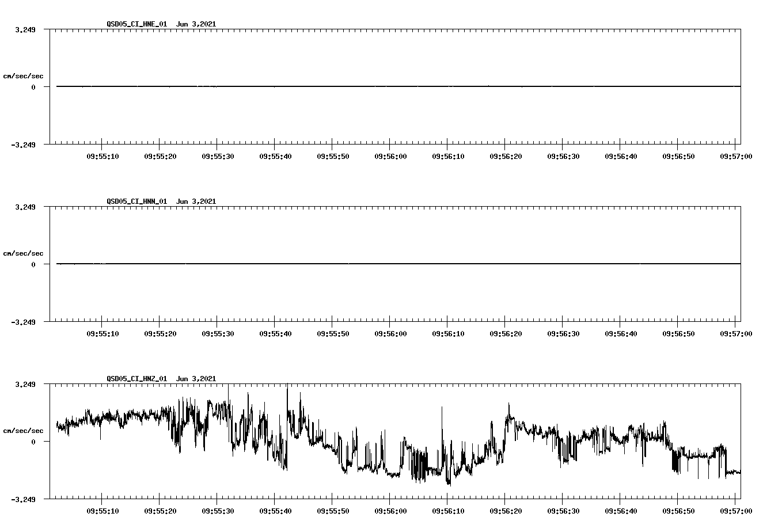This screenshot has height=532, width=782.
Task: Pick the 09:57:00 time label under HNE plot
Action: point(736,156)
